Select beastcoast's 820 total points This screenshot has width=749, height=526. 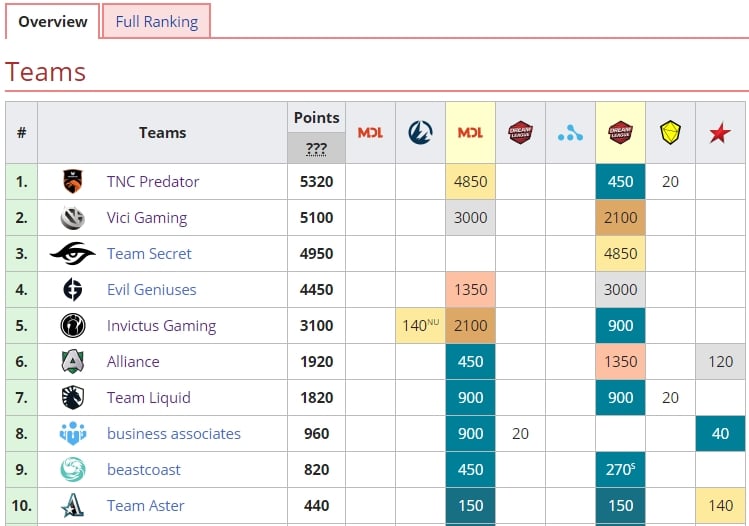(x=316, y=470)
